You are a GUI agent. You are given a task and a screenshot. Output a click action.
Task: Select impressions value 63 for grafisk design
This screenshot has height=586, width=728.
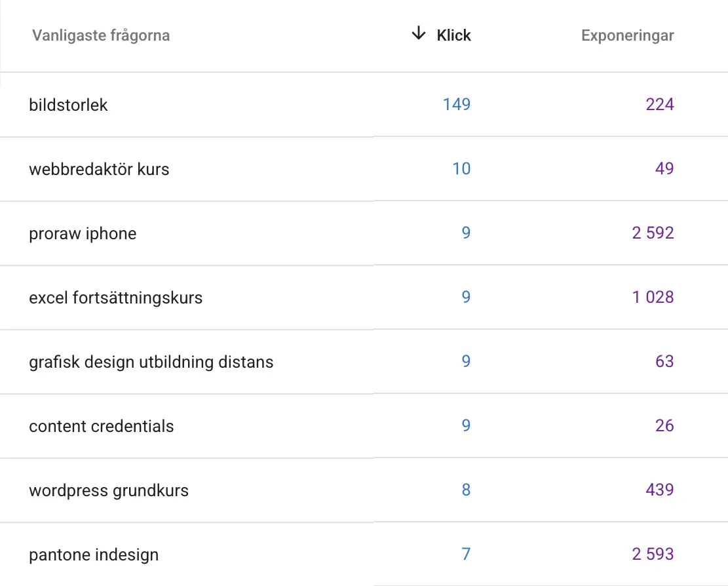tap(664, 361)
